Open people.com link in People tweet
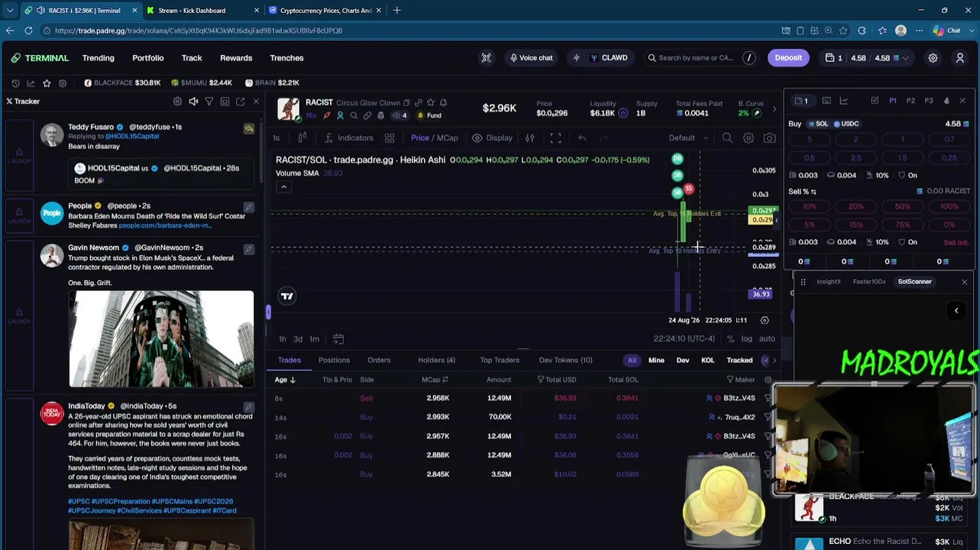Screen dimensions: 980x550 (165, 225)
